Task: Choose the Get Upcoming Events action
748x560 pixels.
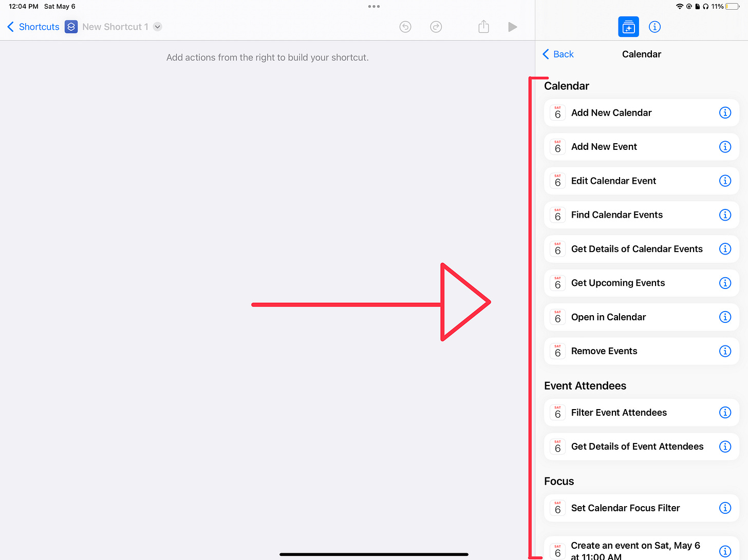Action: pos(641,283)
